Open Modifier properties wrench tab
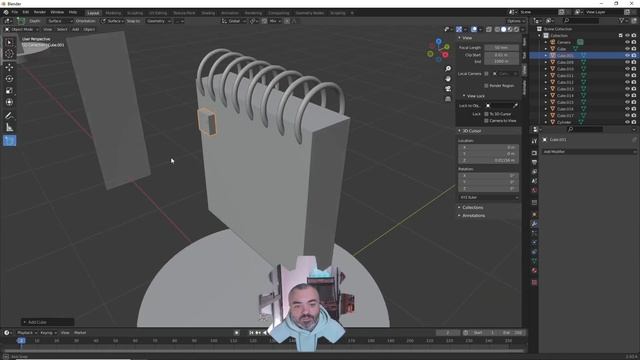Viewport: 640px width, 360px height. point(534,224)
